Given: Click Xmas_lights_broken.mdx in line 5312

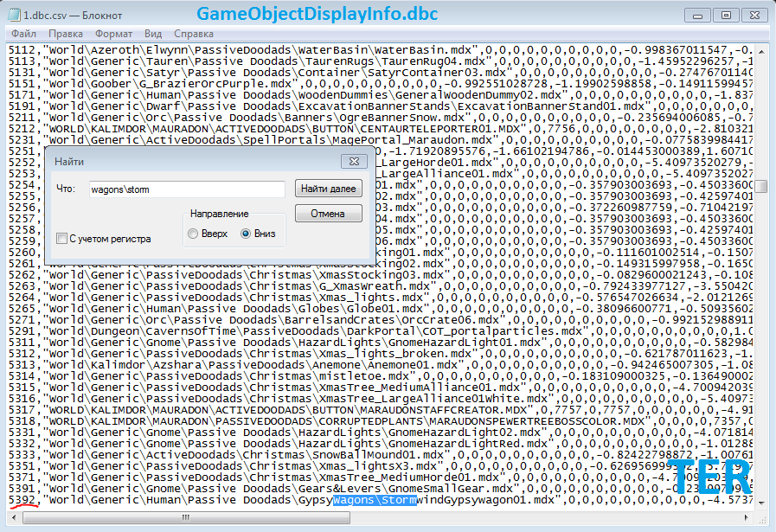Looking at the screenshot, I should pyautogui.click(x=395, y=354).
